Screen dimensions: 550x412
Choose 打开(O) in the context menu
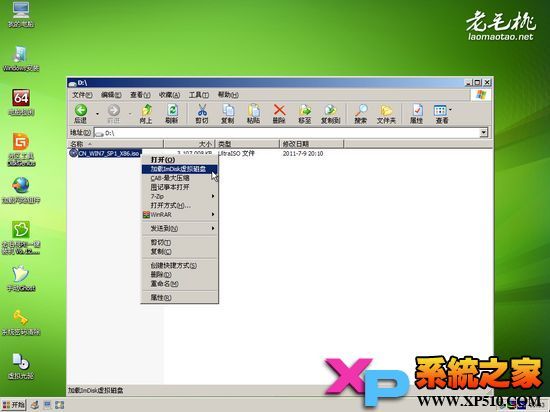(179, 160)
